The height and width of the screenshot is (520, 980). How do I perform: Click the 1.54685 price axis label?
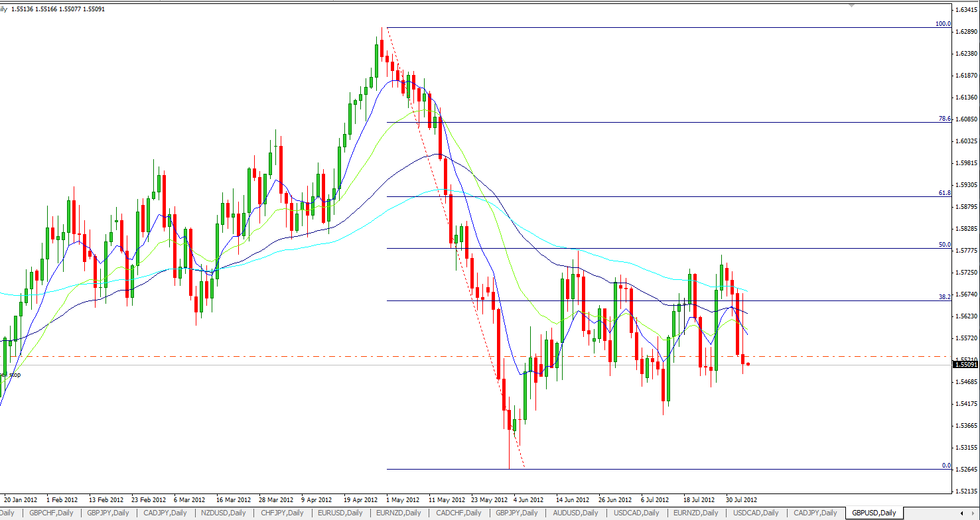coord(966,382)
